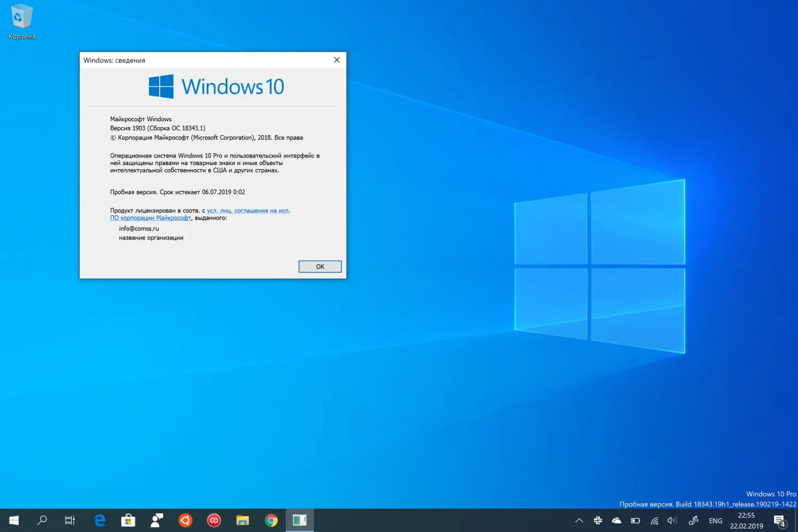Open File Explorer from the taskbar

point(243,520)
